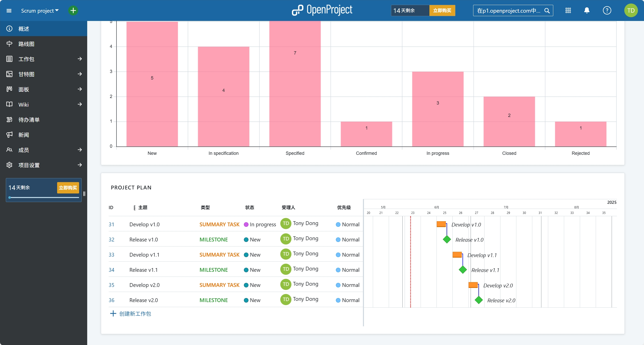
Task: Sort by the ID column header
Action: [111, 208]
